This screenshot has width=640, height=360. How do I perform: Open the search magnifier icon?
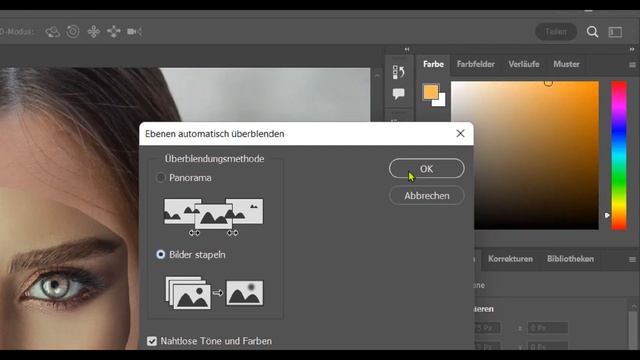592,31
